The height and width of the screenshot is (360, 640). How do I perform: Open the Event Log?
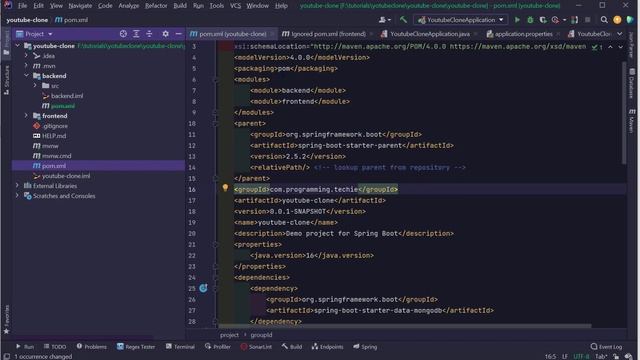[607, 347]
